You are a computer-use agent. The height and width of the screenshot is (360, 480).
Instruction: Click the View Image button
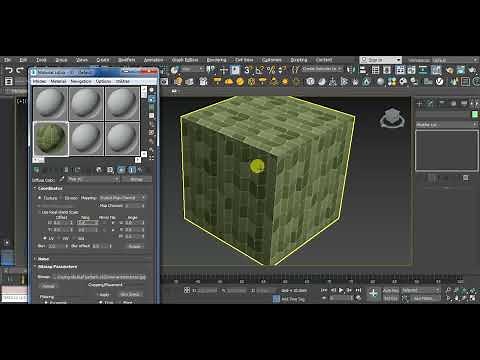click(x=130, y=295)
